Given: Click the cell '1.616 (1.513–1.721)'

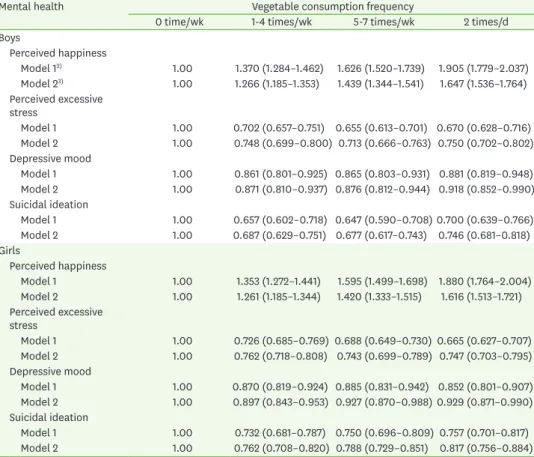Looking at the screenshot, I should (481, 297).
